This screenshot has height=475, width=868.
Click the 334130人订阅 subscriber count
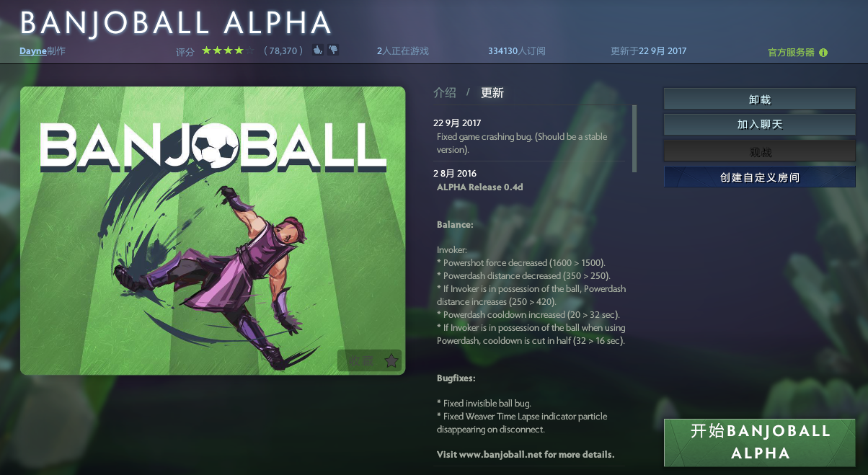(x=517, y=51)
